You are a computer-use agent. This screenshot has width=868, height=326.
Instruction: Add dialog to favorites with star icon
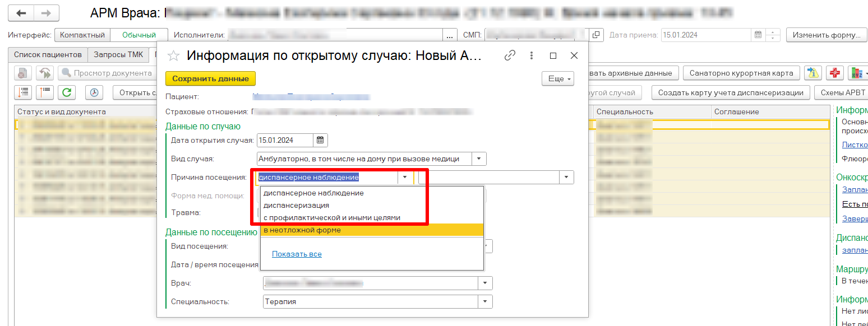click(x=174, y=55)
